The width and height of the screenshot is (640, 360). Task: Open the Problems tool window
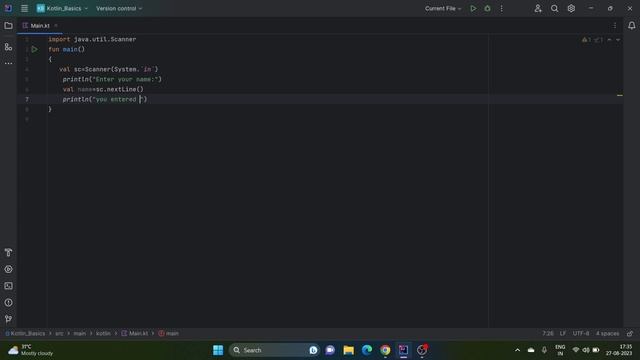8,302
